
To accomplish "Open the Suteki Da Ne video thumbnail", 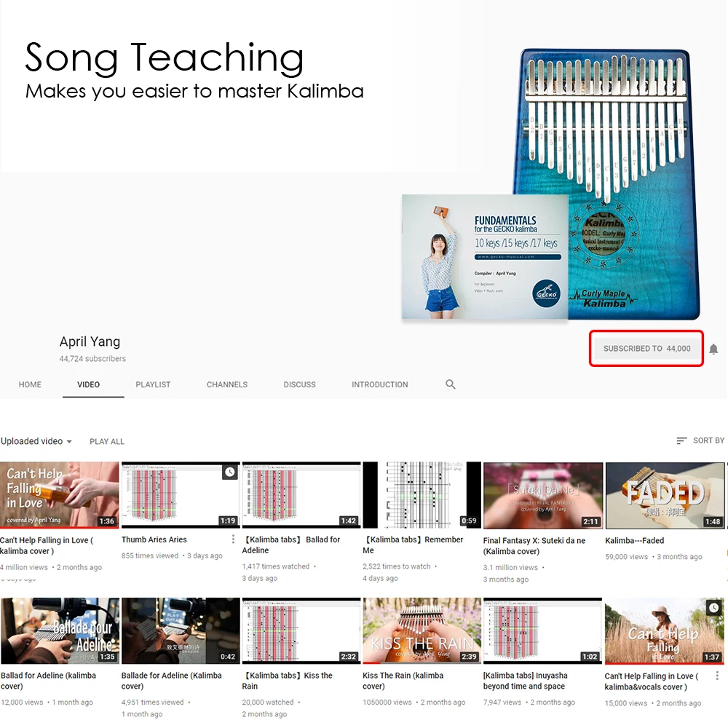I will (x=543, y=495).
